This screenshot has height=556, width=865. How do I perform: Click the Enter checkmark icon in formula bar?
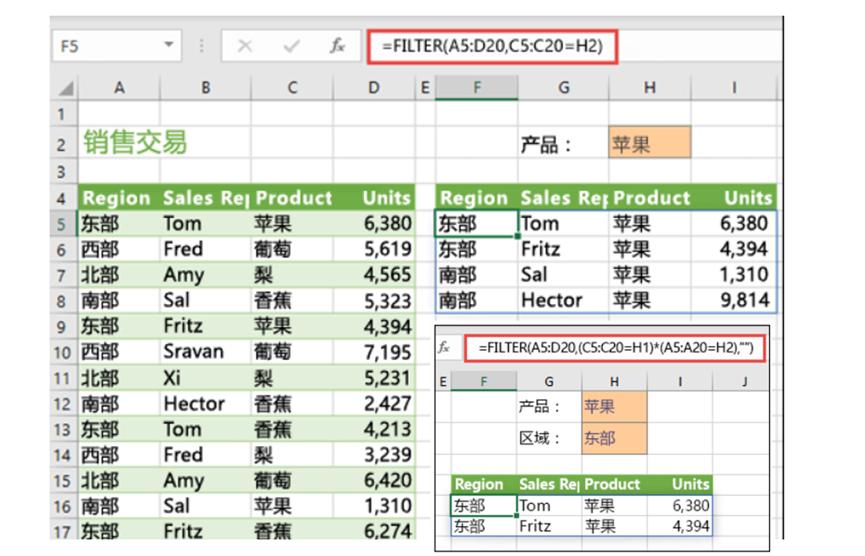click(x=292, y=46)
